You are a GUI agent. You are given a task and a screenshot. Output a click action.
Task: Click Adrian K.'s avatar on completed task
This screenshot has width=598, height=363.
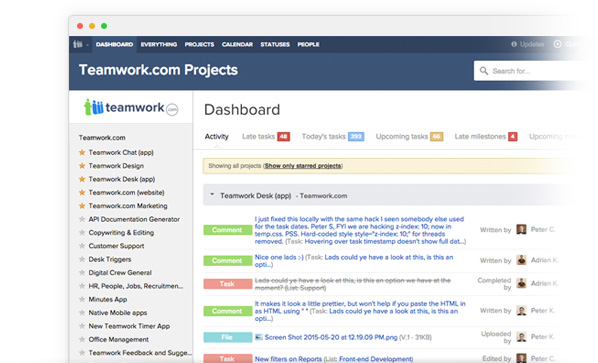click(x=521, y=283)
